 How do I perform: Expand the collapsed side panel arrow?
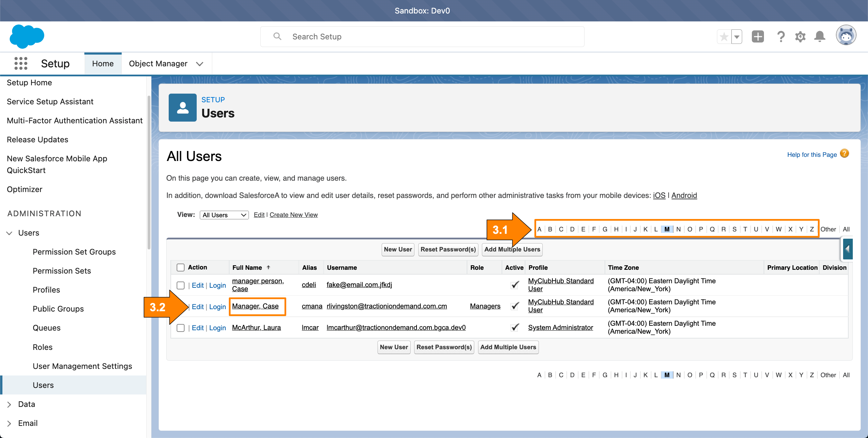(847, 249)
